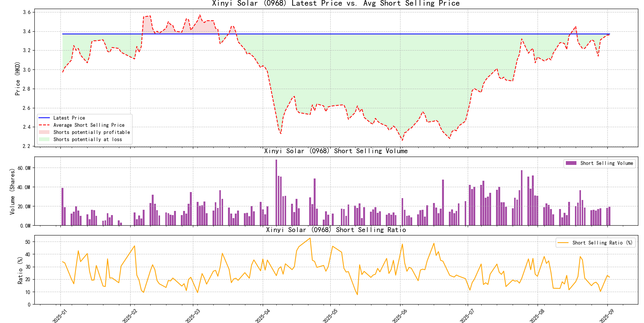
Task: Click the 'Short Selling Ratio (%)' legend label
Action: pos(602,243)
